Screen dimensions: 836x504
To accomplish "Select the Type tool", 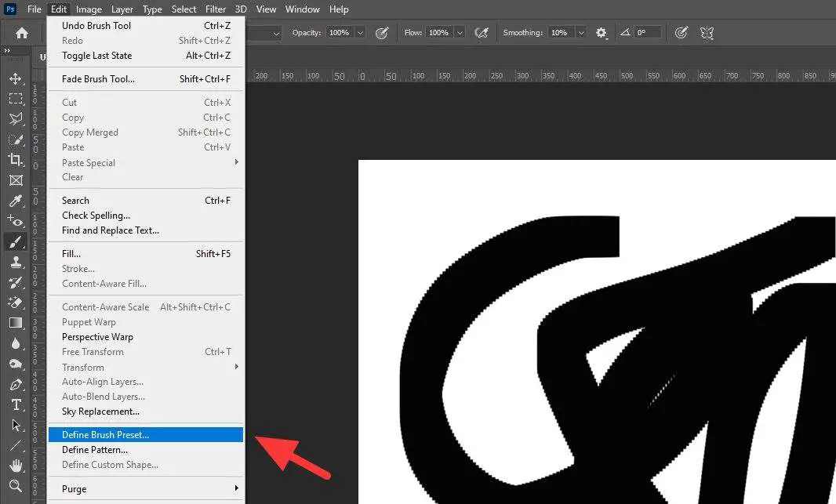I will (x=16, y=404).
